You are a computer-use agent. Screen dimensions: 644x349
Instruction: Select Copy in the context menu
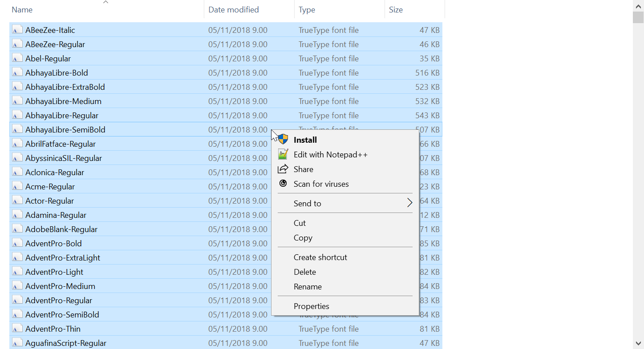click(x=345, y=237)
